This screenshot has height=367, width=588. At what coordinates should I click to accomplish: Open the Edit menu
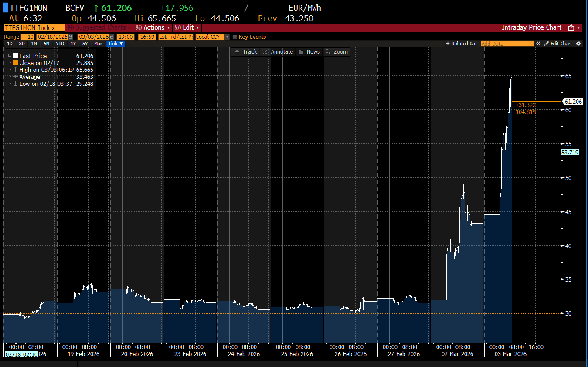pyautogui.click(x=187, y=27)
